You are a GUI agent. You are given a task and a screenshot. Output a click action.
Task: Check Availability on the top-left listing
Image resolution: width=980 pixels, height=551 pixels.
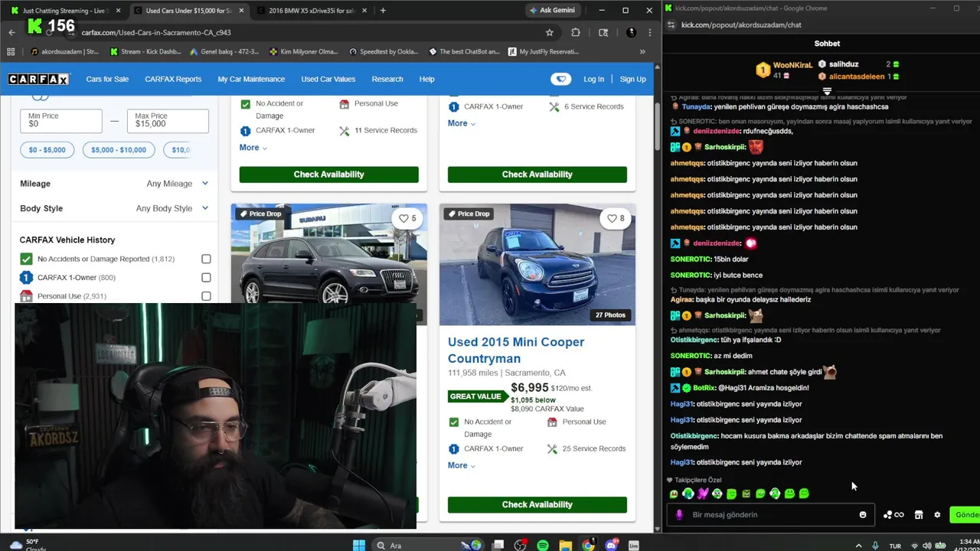tap(328, 174)
